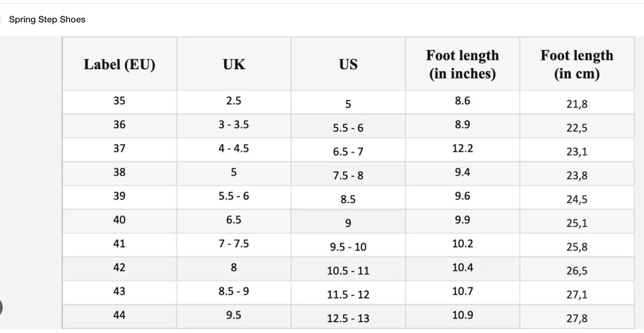Click the 25,1 cm foot length cell
The image size is (644, 333).
tap(577, 221)
